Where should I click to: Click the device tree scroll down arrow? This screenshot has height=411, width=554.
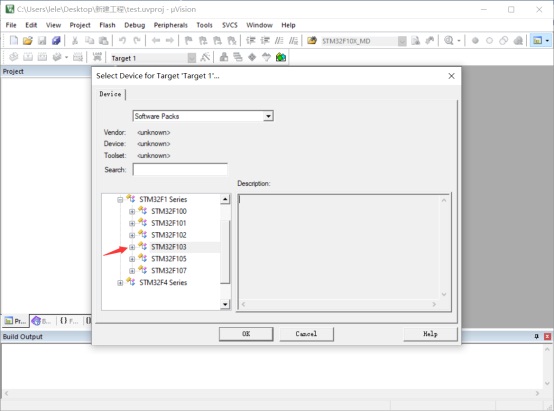(225, 304)
